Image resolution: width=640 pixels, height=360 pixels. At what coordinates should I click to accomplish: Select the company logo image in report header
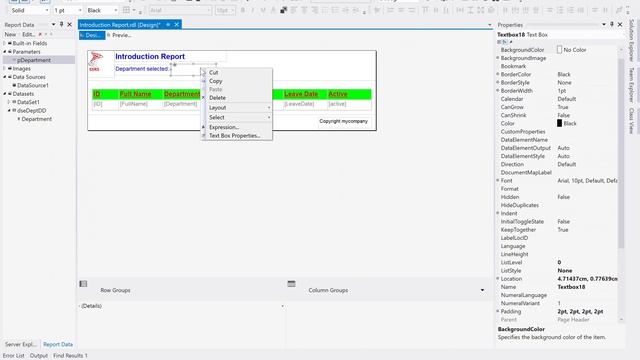pyautogui.click(x=96, y=62)
